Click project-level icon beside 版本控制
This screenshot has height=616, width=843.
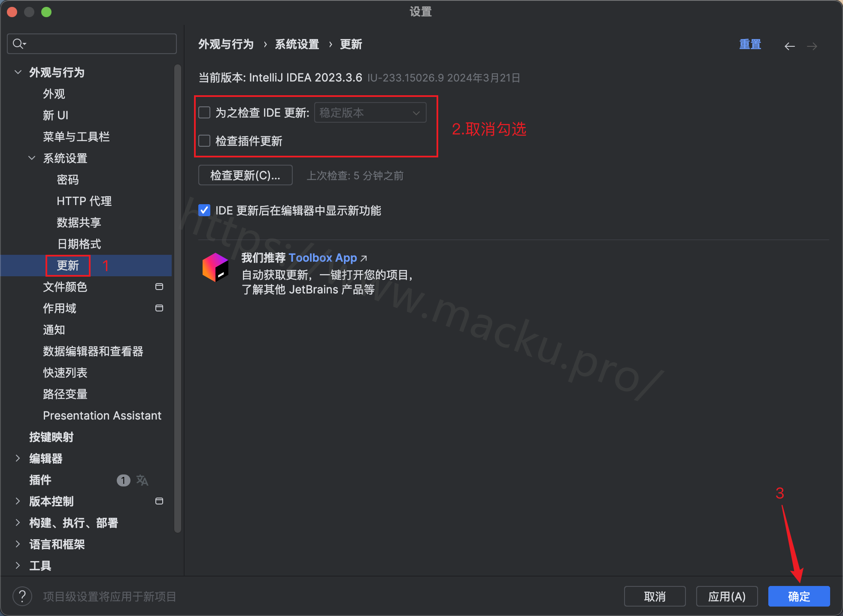tap(159, 501)
